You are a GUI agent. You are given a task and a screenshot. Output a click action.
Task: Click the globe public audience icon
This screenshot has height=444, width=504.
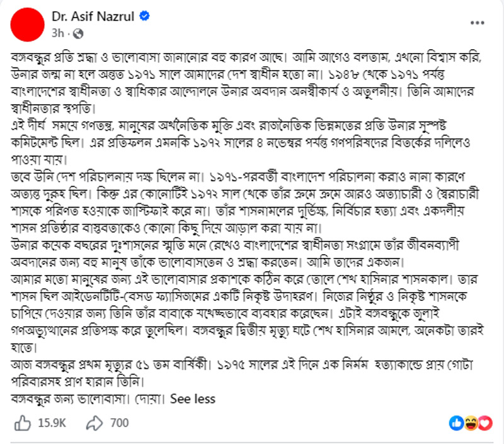(78, 33)
